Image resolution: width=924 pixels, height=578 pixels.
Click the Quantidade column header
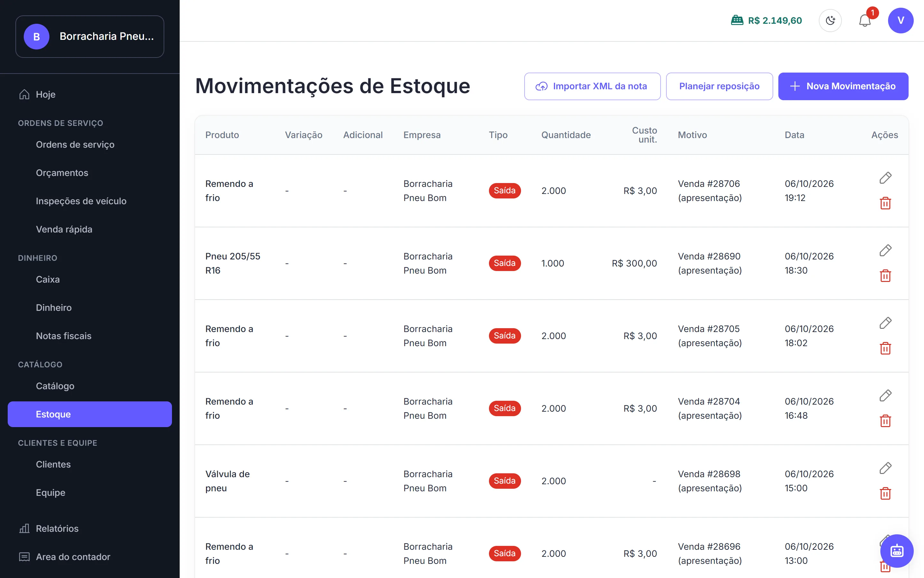pyautogui.click(x=566, y=135)
